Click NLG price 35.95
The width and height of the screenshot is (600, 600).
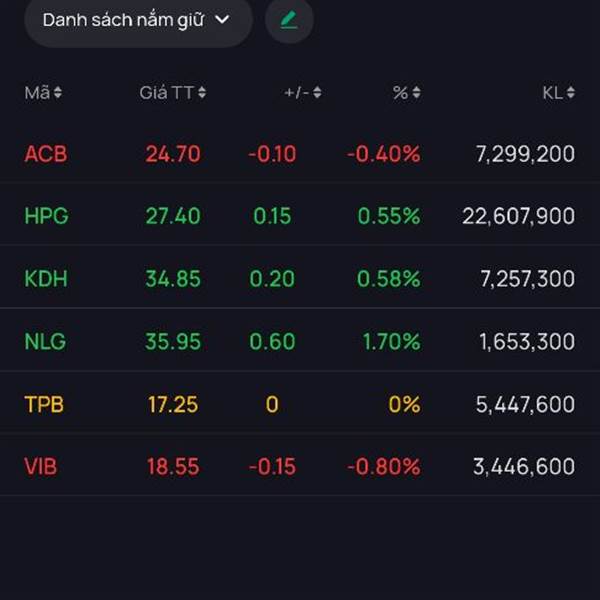[x=173, y=342]
